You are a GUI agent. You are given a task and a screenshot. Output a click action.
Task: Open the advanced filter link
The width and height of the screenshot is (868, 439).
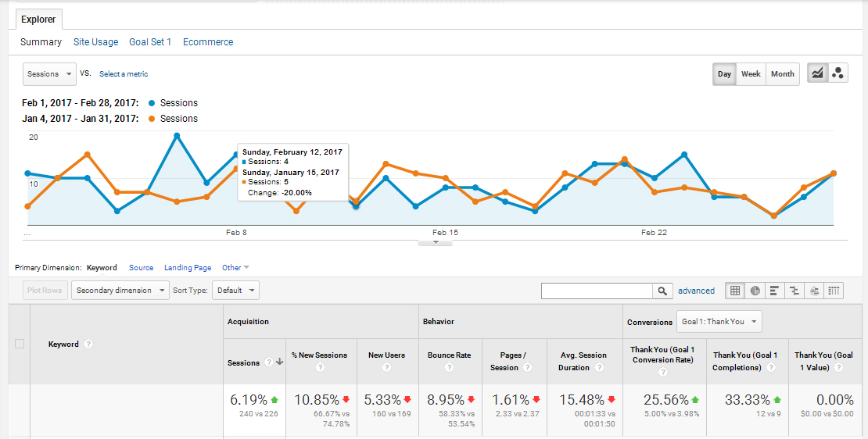click(697, 291)
